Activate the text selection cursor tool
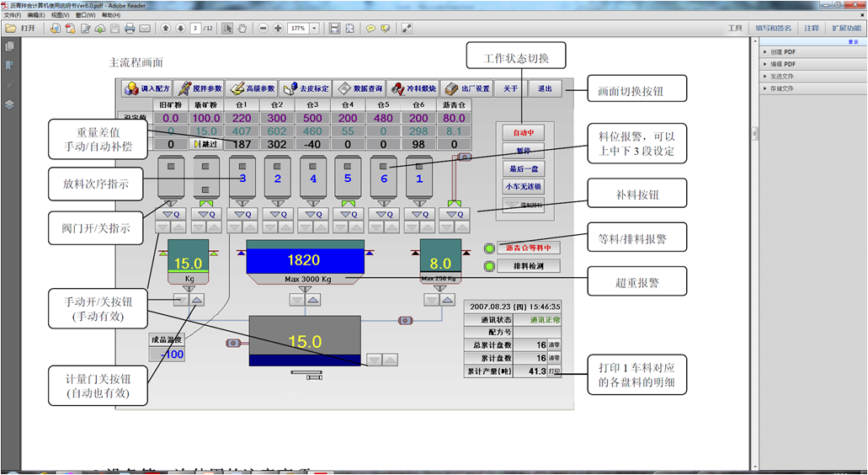This screenshot has height=475, width=868. 227,28
